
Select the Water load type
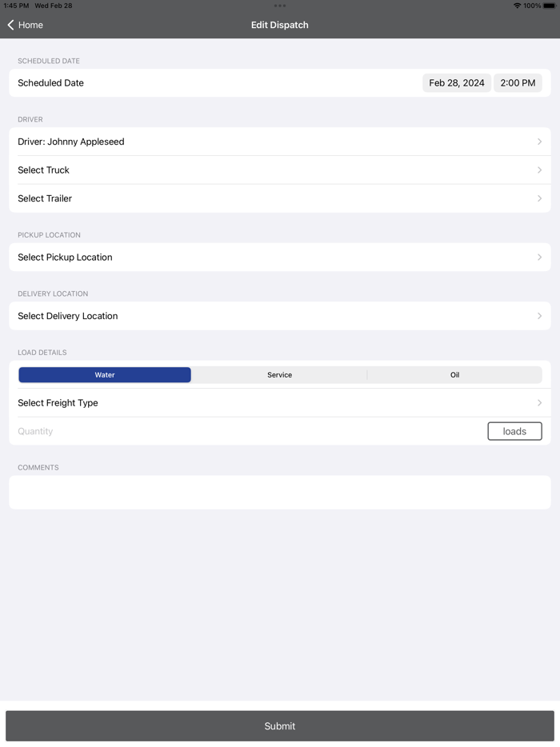coord(105,374)
